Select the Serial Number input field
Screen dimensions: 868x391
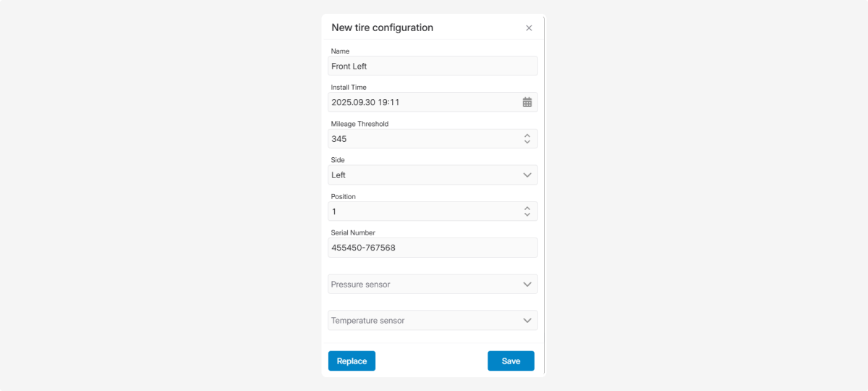point(433,248)
